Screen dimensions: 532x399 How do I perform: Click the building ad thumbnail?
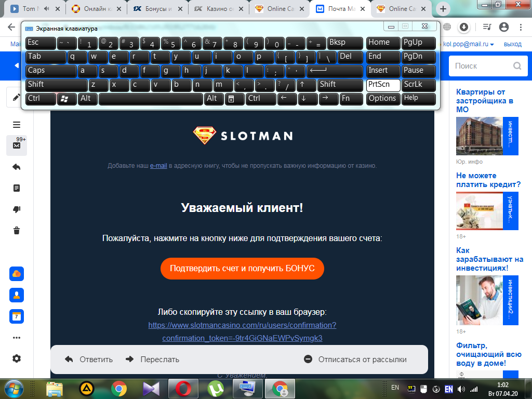(479, 136)
